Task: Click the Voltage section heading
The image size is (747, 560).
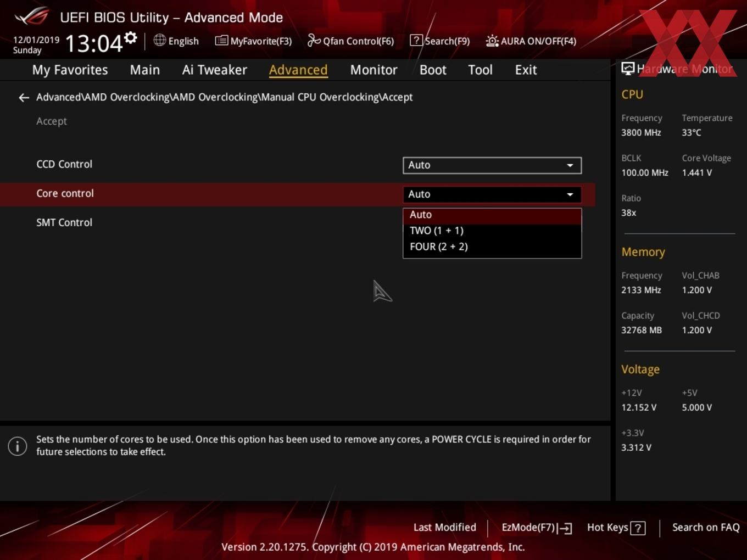Action: 640,369
